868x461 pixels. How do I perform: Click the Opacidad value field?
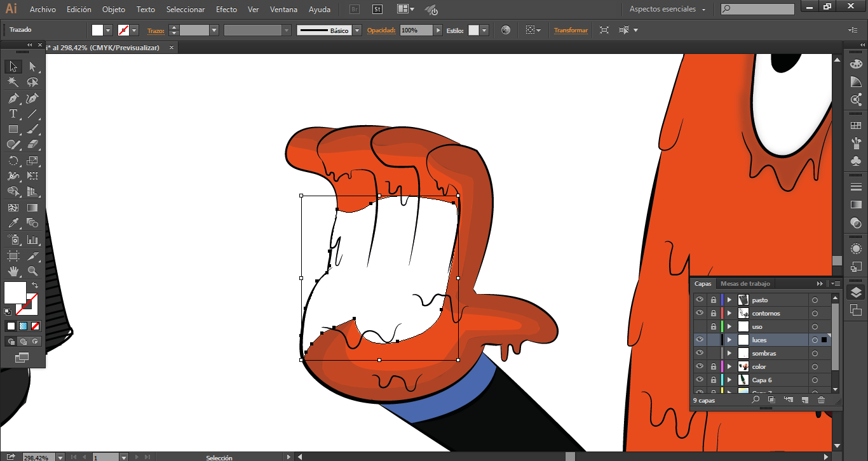(416, 30)
